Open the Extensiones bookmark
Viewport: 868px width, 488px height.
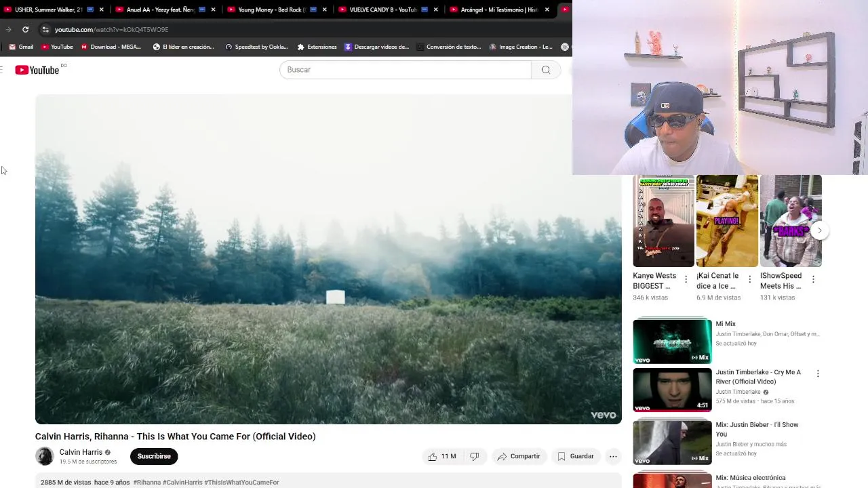[317, 47]
